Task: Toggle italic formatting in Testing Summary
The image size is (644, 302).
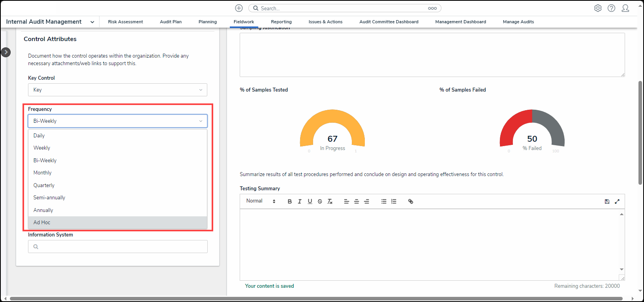Action: [x=300, y=201]
